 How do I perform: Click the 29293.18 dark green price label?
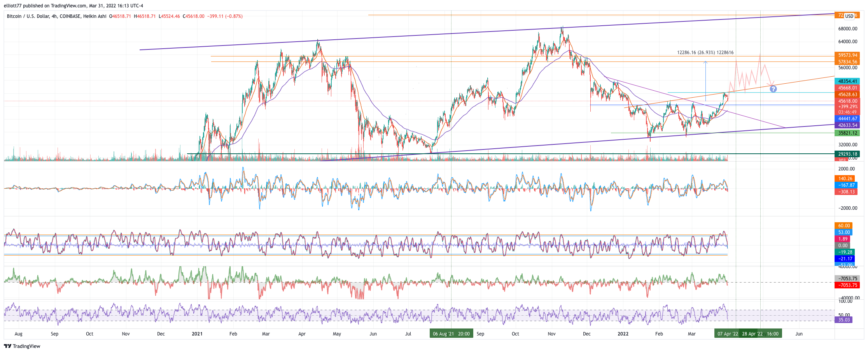(847, 154)
